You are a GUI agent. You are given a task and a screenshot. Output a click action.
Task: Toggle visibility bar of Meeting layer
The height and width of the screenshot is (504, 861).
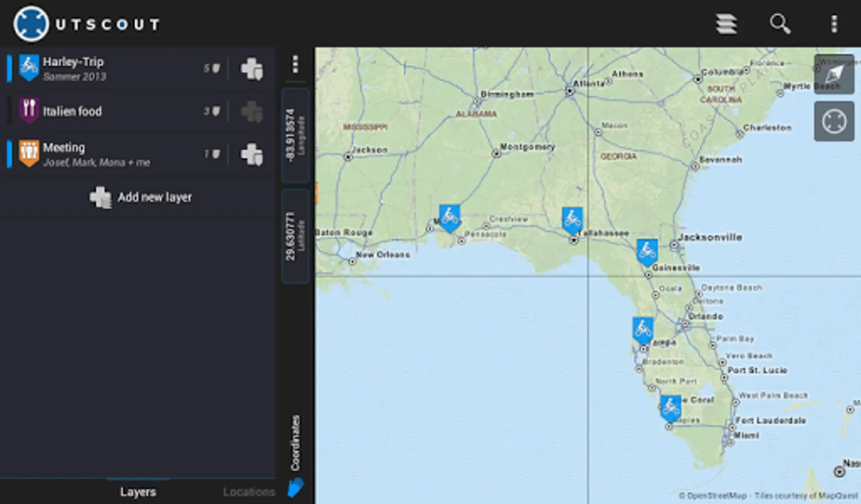[x=9, y=153]
